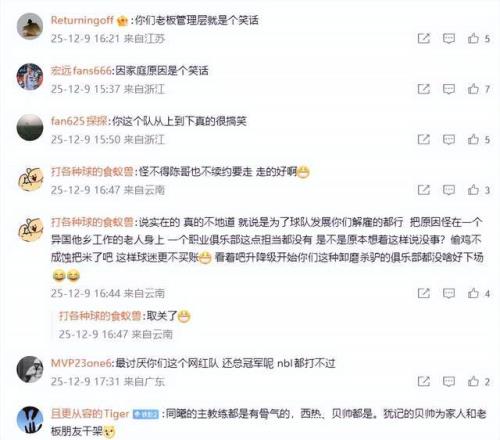Repost the Returningoff comment

click(x=424, y=38)
